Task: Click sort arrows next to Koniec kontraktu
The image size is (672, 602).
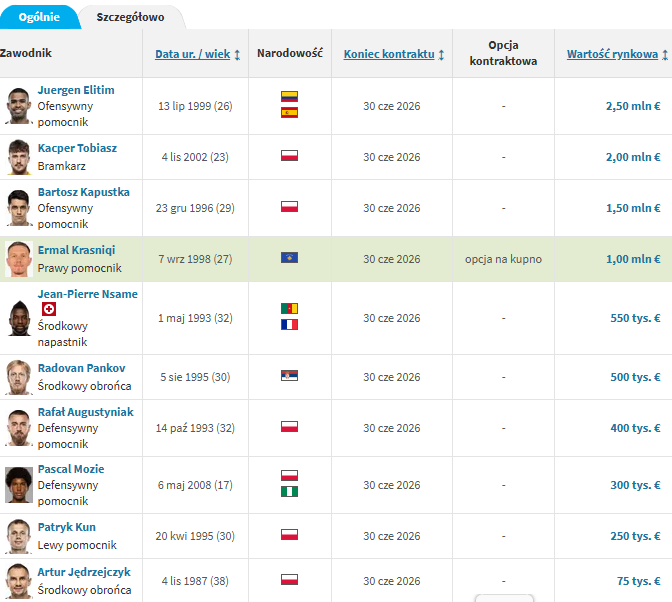Action: pos(441,54)
